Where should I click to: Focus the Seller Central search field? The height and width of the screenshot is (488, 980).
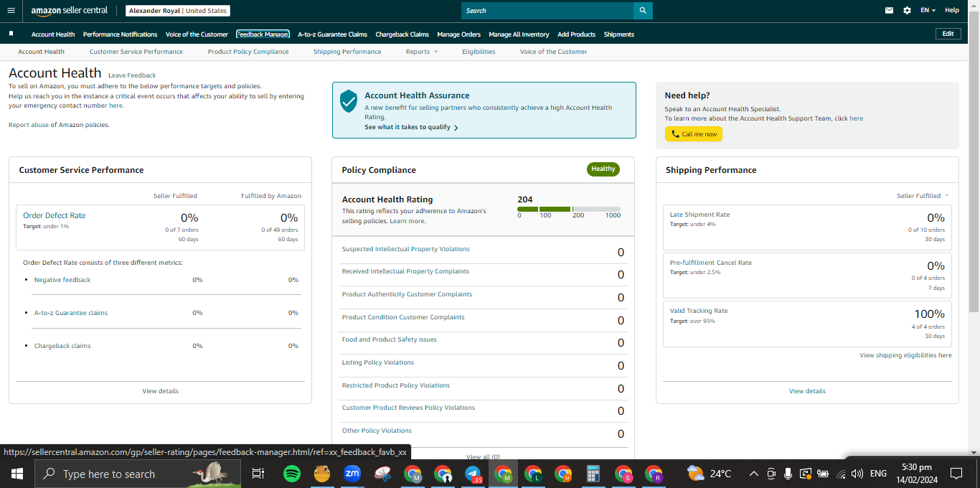tap(547, 11)
